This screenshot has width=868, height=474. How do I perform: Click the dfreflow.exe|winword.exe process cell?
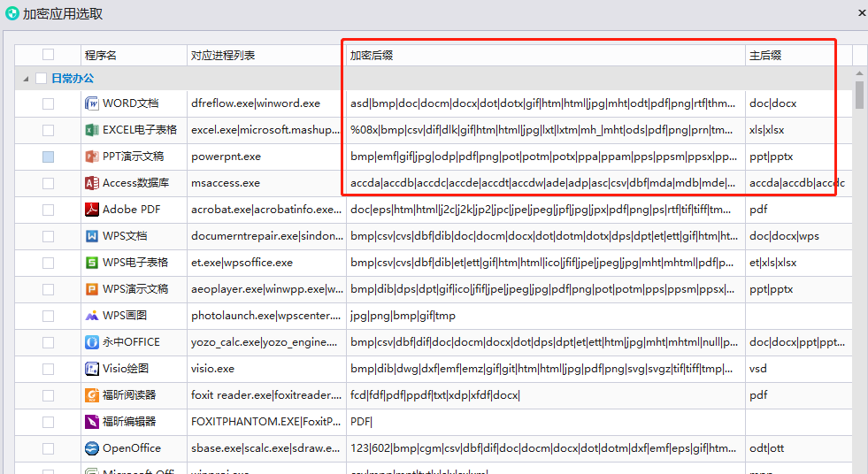[267, 103]
